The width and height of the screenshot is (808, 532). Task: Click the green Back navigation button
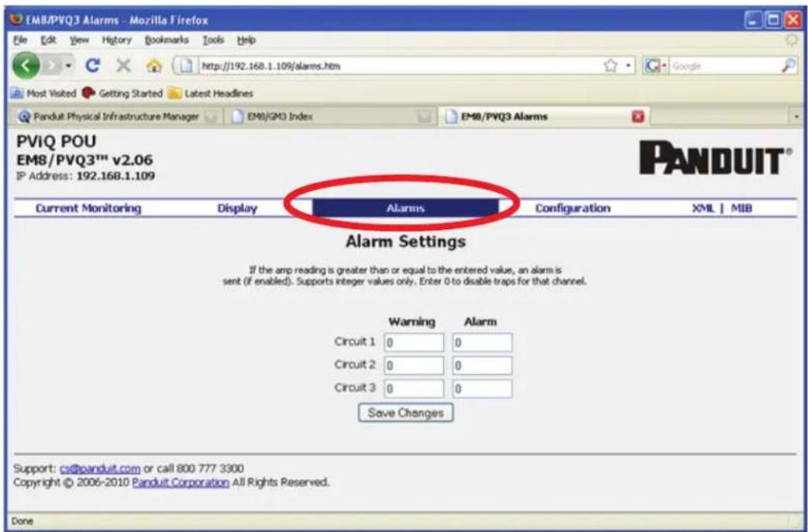pyautogui.click(x=26, y=66)
